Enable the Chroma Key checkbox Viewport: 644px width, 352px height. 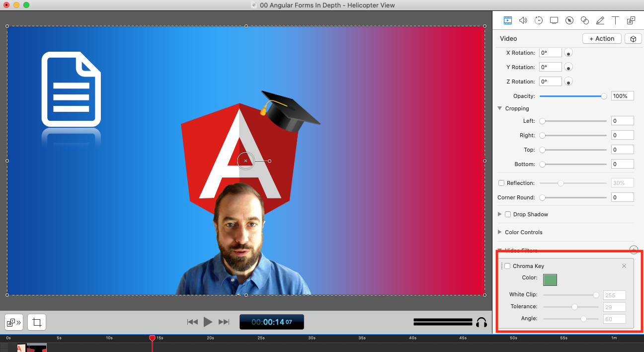click(x=507, y=266)
